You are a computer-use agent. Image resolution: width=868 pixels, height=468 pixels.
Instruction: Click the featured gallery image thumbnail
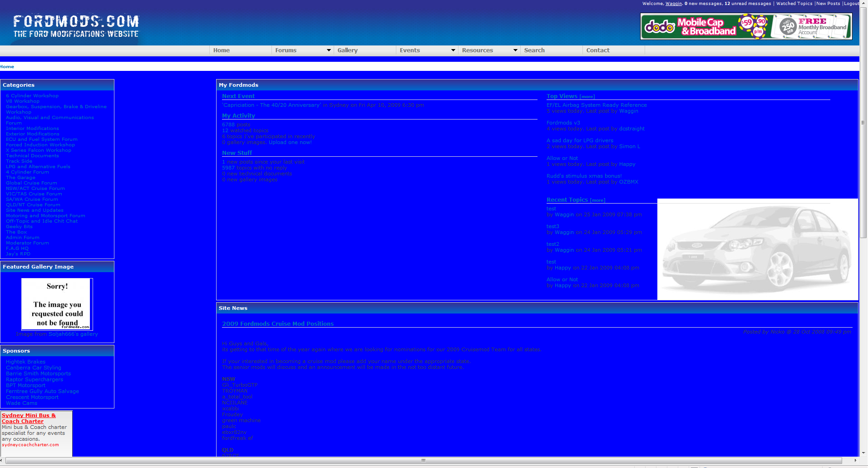57,304
